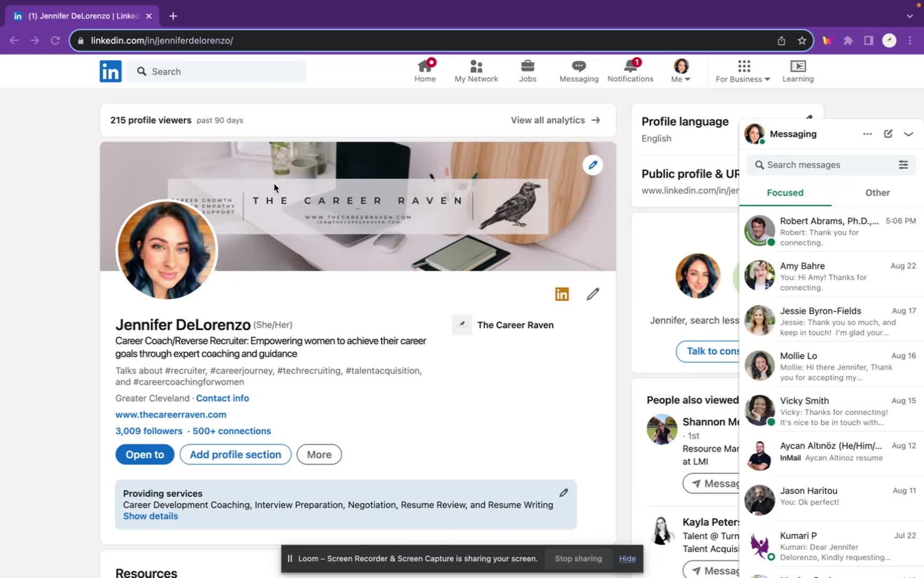Reload the browser page

55,41
